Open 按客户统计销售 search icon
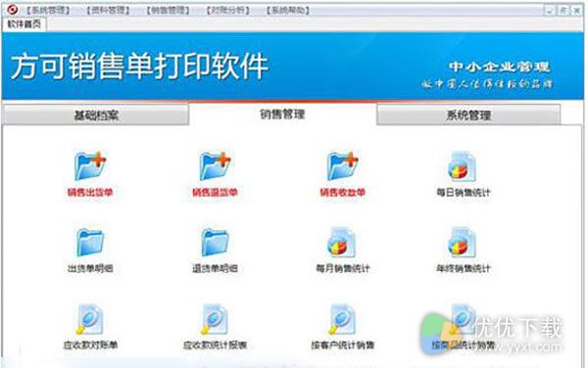Viewport: 588px width, 368px height. tap(342, 319)
